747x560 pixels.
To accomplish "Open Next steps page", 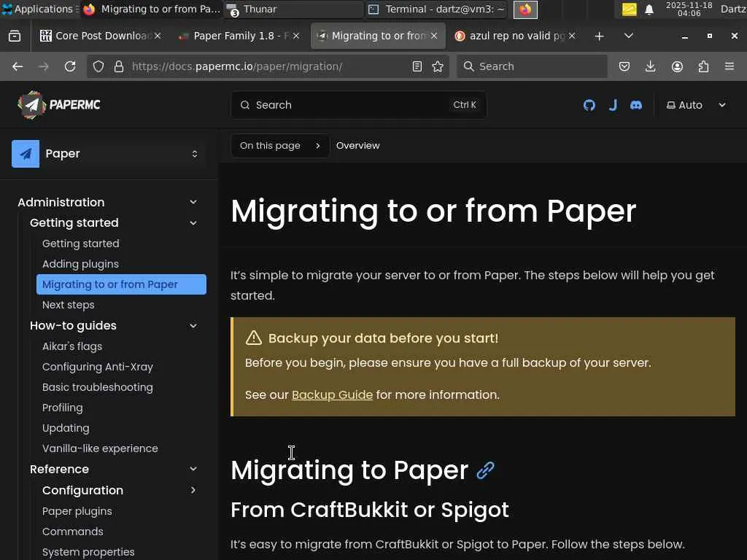I will point(68,305).
